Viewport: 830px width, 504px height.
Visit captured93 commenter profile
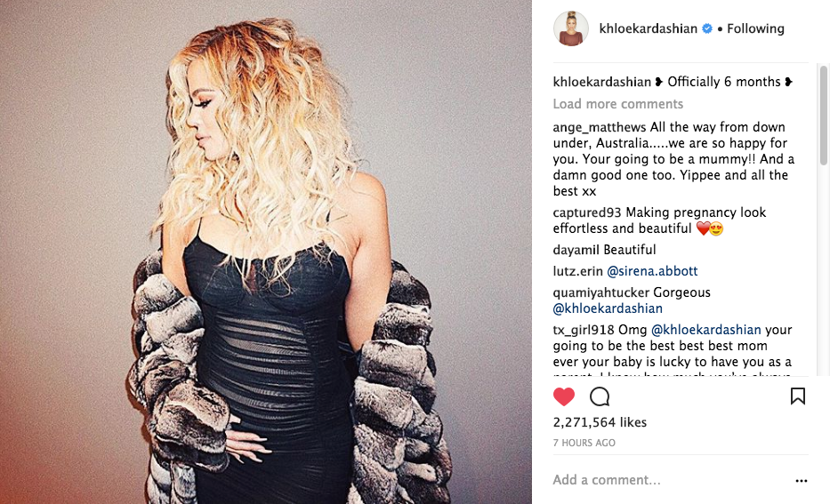[x=587, y=212]
